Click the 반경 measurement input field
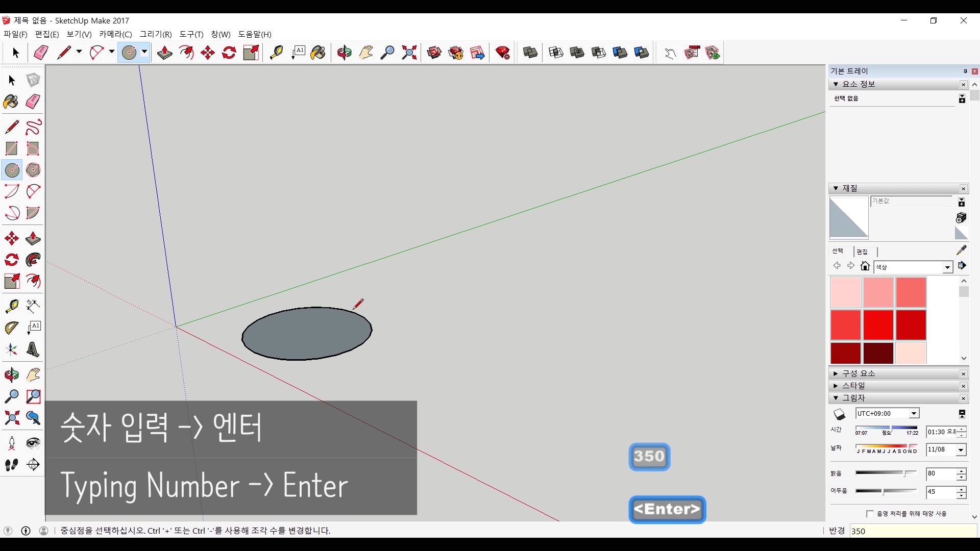Screen dimensions: 980x551 coord(913,531)
